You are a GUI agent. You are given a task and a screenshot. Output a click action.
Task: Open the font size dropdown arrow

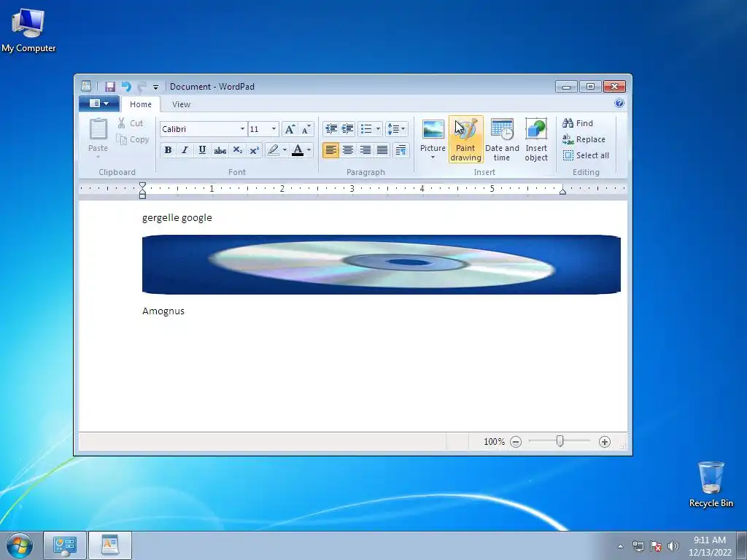pos(274,129)
